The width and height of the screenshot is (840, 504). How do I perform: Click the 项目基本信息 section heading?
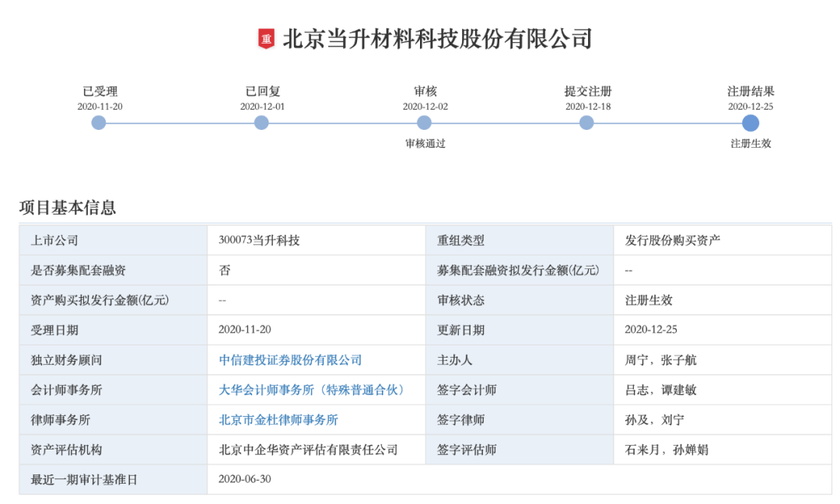click(68, 207)
